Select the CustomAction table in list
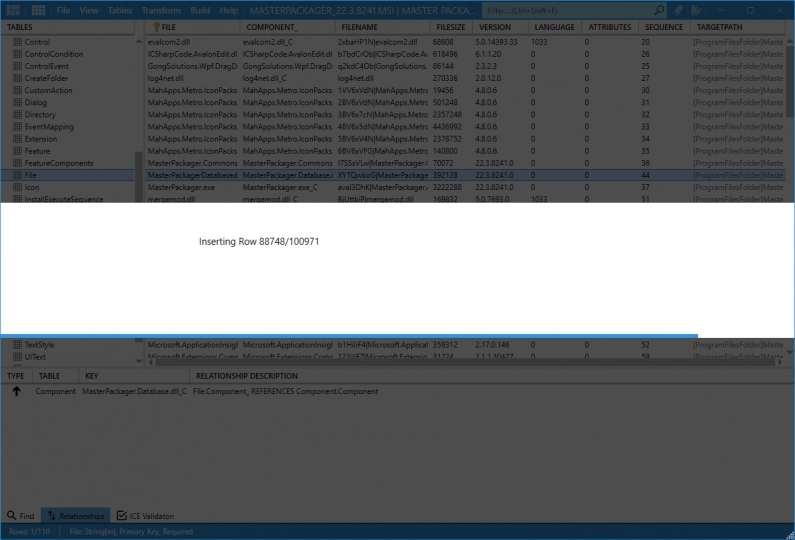The image size is (795, 540). (48, 91)
